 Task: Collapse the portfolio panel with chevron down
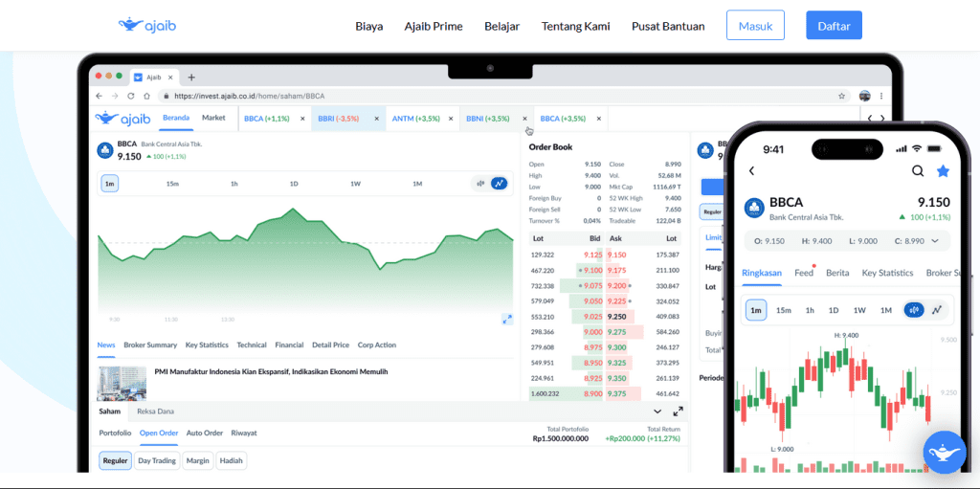click(657, 411)
